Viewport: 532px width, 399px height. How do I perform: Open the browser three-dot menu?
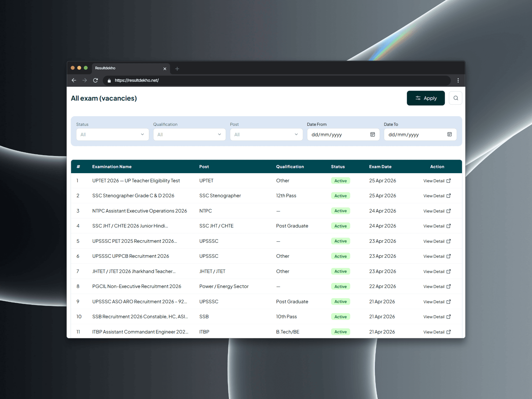click(458, 80)
